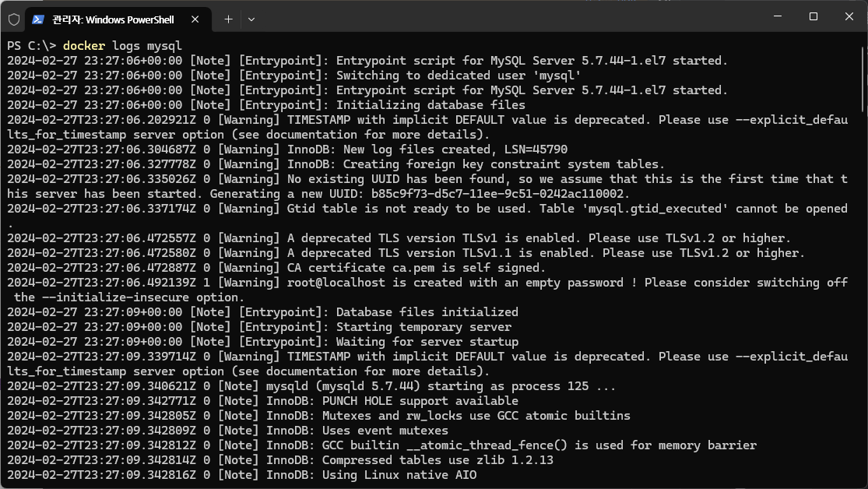The width and height of the screenshot is (868, 489).
Task: Click UUID 'b85c9f73-d5c7-11ee-9c51-0242ac110002'
Action: tap(497, 194)
